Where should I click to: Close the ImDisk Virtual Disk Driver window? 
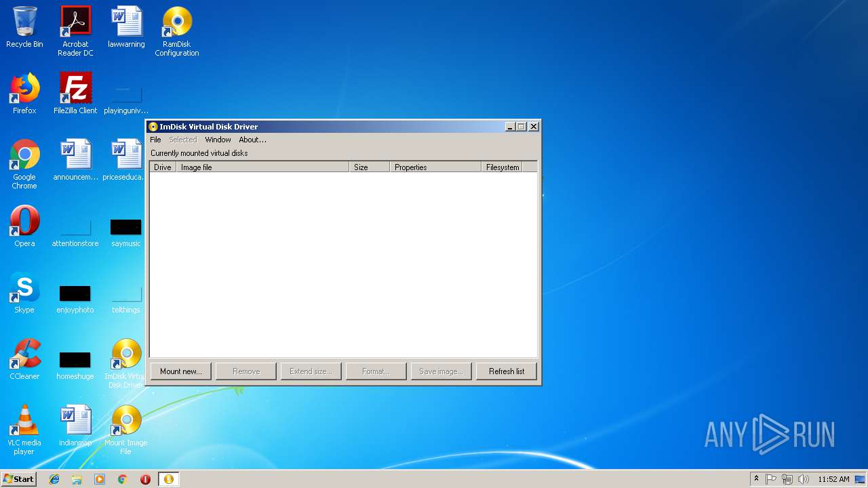[534, 127]
